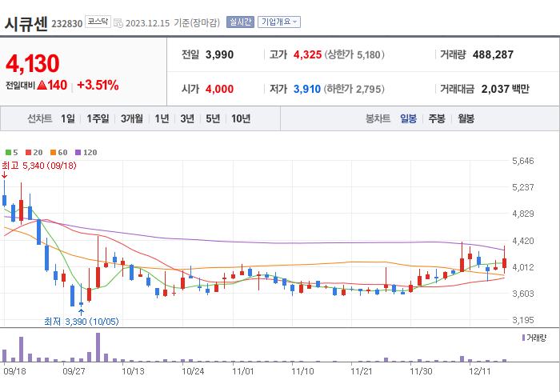Click the 저가 value 3,910

coord(307,89)
